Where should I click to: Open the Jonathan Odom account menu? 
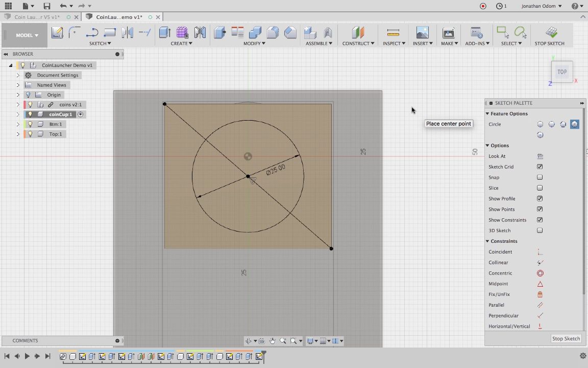coord(542,6)
